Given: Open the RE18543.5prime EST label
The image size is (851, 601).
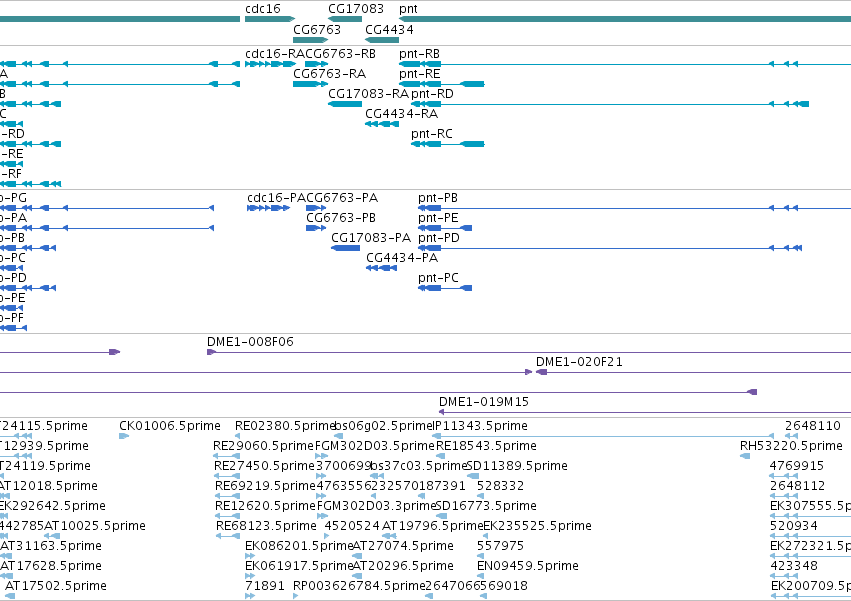Looking at the screenshot, I should pos(486,446).
